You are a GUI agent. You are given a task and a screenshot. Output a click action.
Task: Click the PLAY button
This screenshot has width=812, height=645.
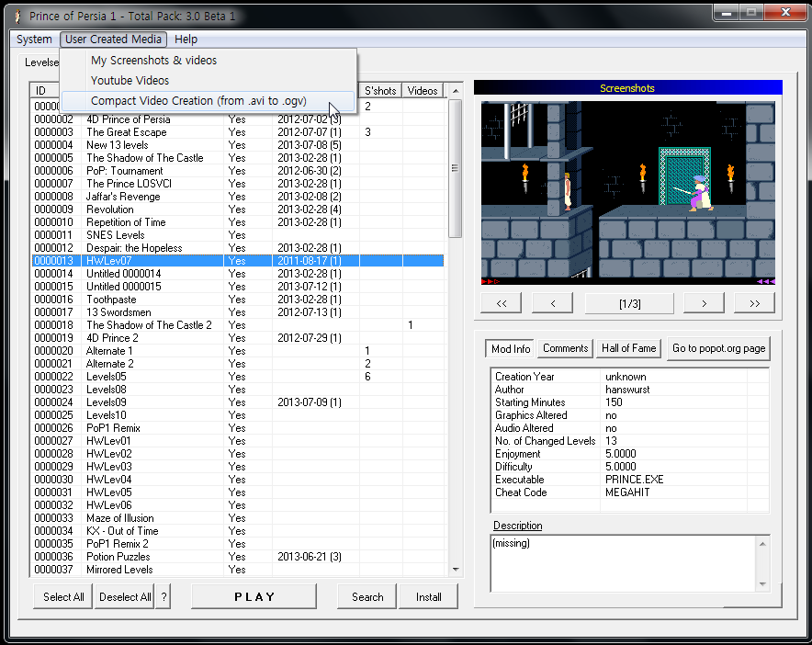click(x=254, y=597)
